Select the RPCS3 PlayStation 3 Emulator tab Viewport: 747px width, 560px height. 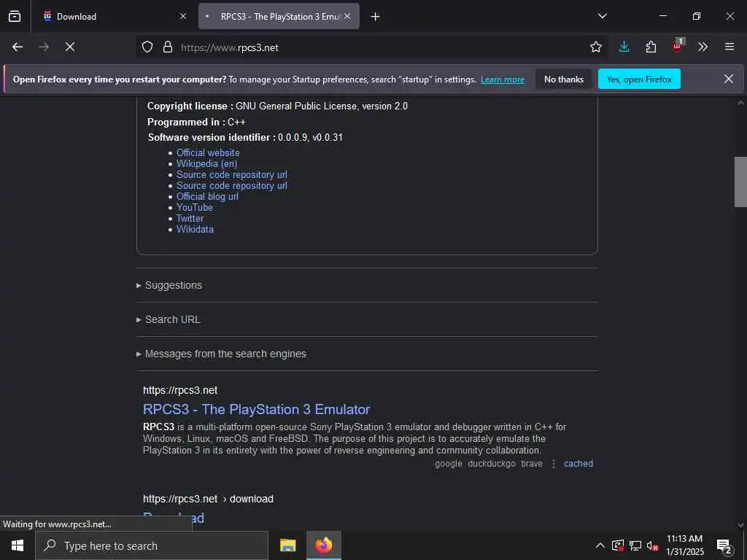pos(279,16)
